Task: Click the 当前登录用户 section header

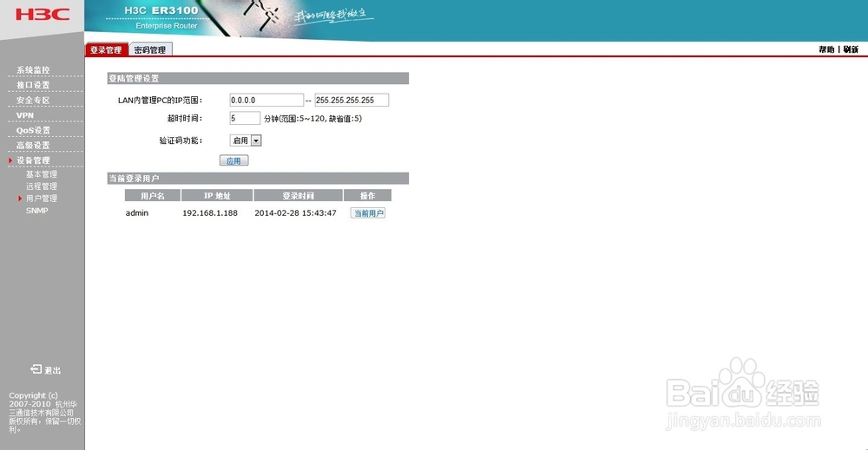Action: [x=258, y=179]
